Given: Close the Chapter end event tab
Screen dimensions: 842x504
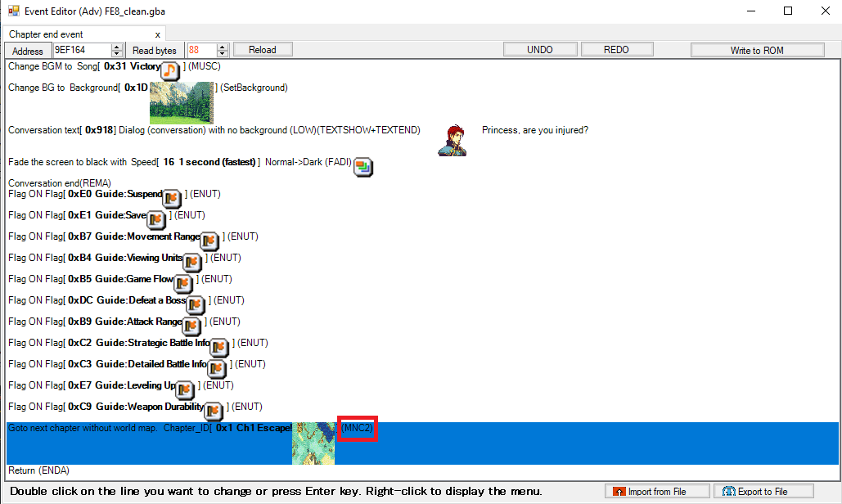Looking at the screenshot, I should pyautogui.click(x=158, y=34).
